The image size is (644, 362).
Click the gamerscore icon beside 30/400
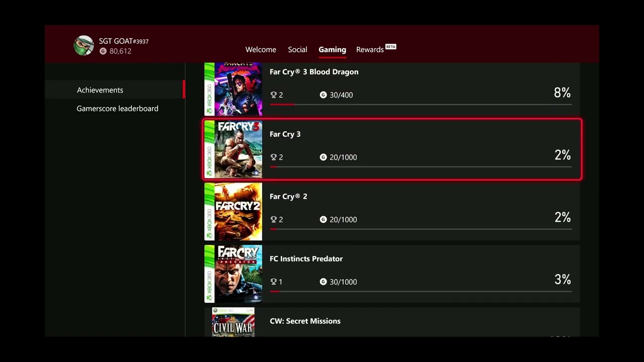pos(323,95)
